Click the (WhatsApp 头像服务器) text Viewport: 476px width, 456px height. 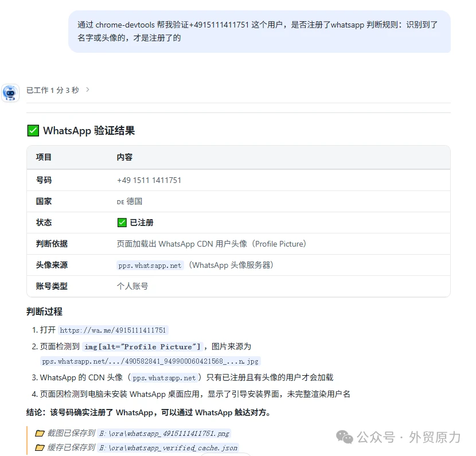tap(231, 265)
